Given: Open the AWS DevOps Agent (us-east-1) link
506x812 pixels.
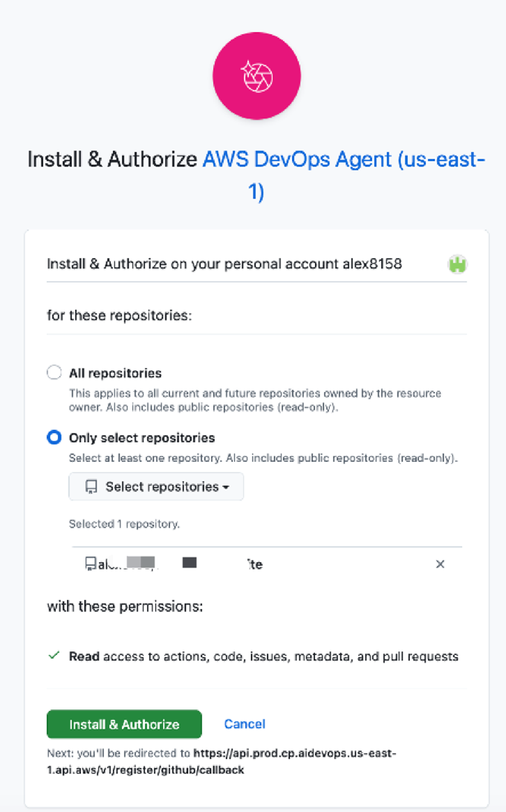Looking at the screenshot, I should (x=343, y=160).
